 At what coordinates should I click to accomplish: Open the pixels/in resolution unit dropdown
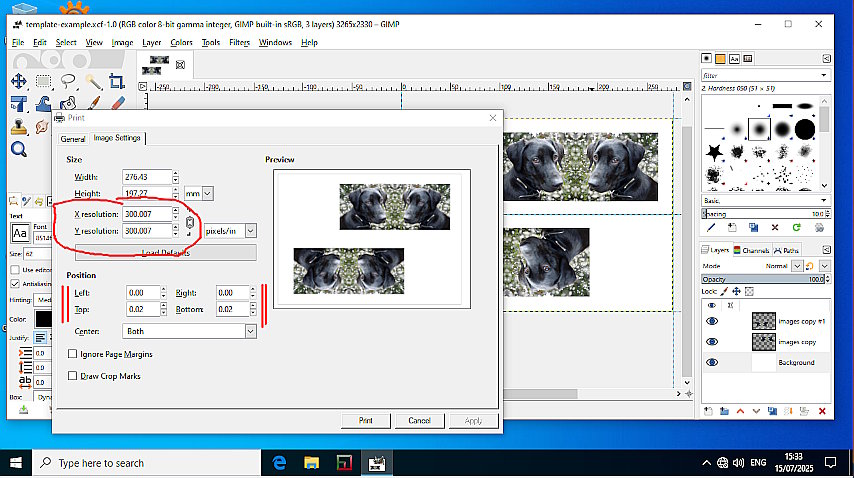coord(230,231)
